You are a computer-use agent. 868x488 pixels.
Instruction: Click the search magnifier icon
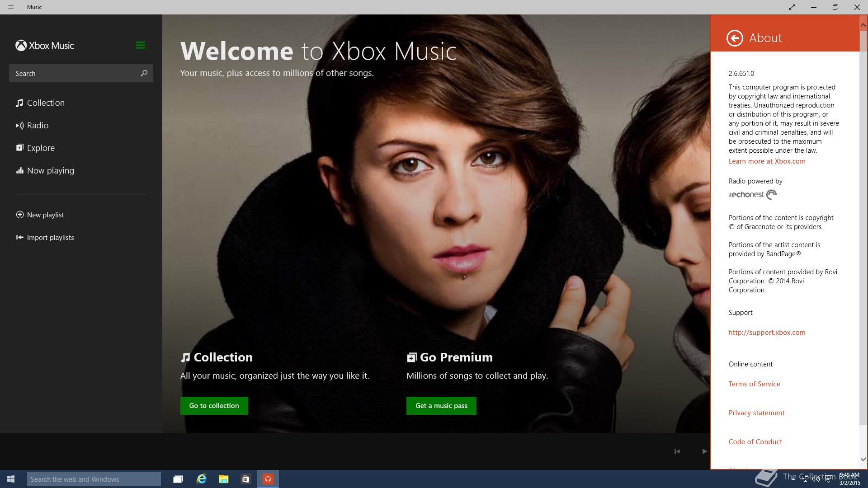click(x=144, y=73)
